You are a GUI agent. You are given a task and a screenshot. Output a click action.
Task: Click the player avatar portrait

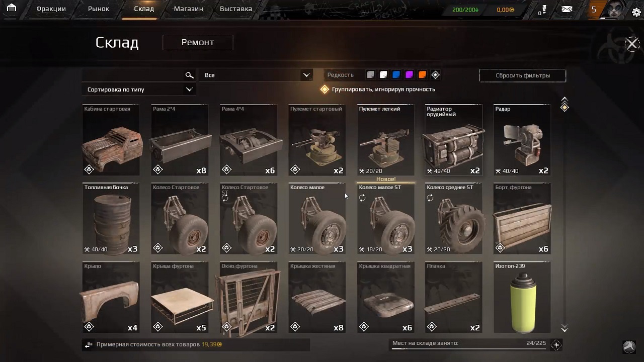point(614,10)
